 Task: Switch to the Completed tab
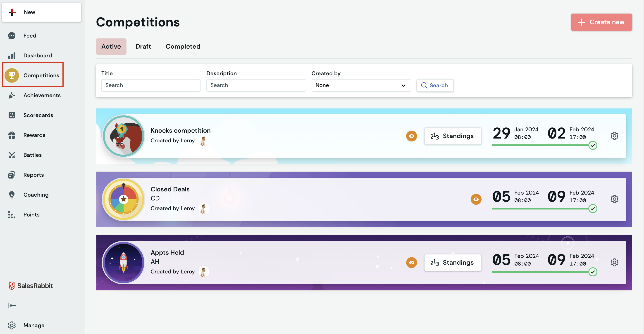tap(183, 46)
